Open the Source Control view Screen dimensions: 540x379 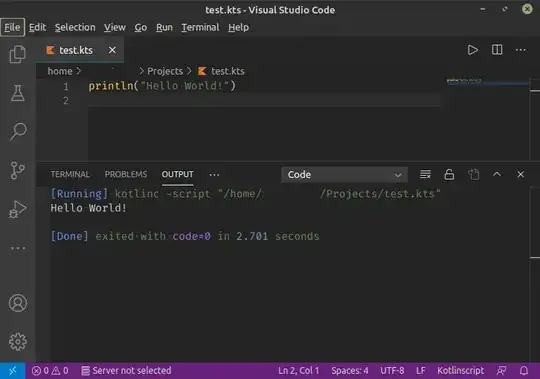click(x=18, y=170)
